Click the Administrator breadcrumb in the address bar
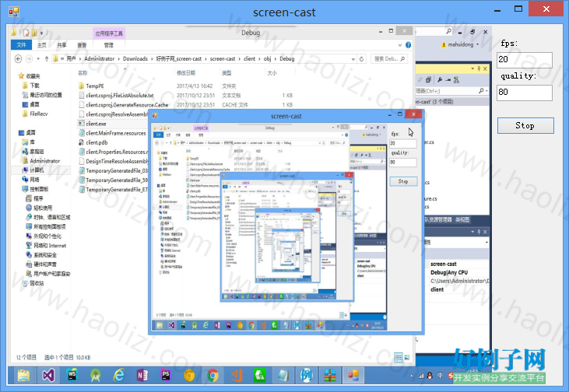569x392 pixels. point(99,59)
